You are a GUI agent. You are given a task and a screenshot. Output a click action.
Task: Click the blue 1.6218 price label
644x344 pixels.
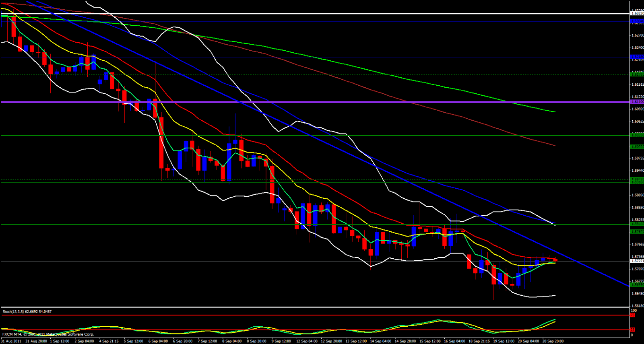point(637,57)
